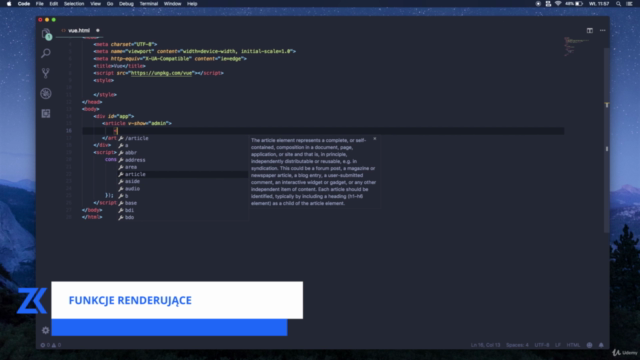Open the https://unpkg.com/vue link
This screenshot has width=640, height=360.
[161, 73]
